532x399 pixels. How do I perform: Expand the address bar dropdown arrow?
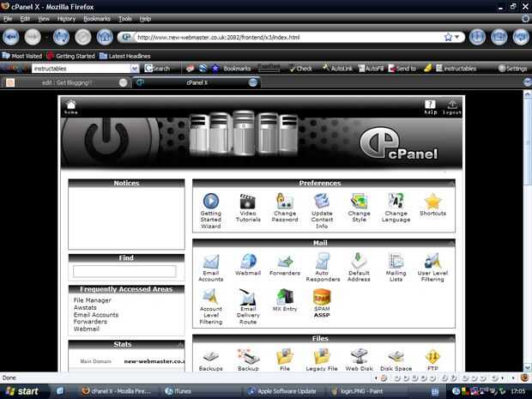pos(457,37)
